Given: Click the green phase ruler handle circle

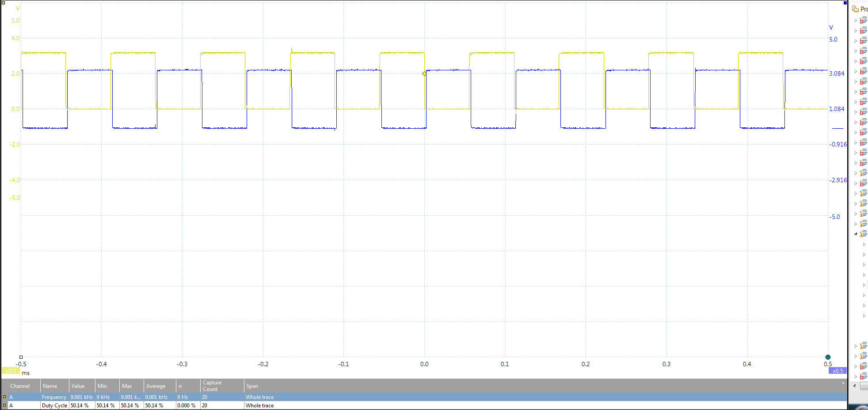Looking at the screenshot, I should tap(828, 357).
